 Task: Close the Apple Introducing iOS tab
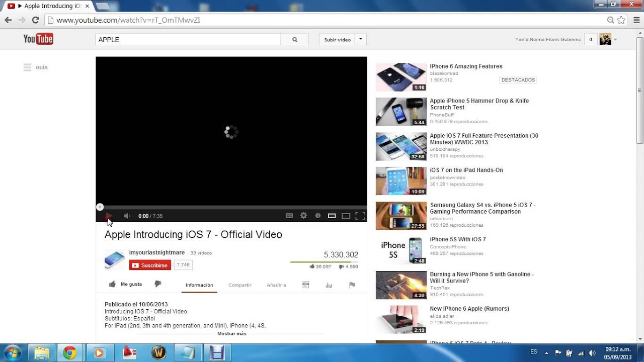point(87,6)
